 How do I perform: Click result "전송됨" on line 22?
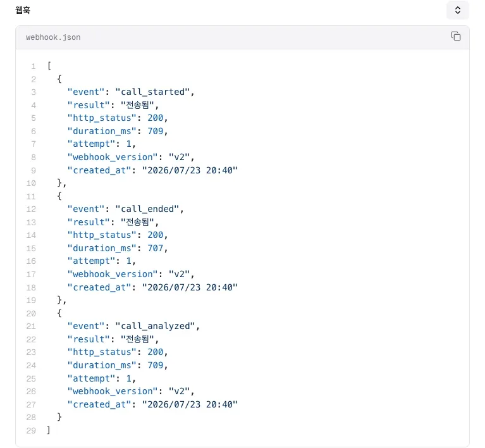click(x=137, y=339)
